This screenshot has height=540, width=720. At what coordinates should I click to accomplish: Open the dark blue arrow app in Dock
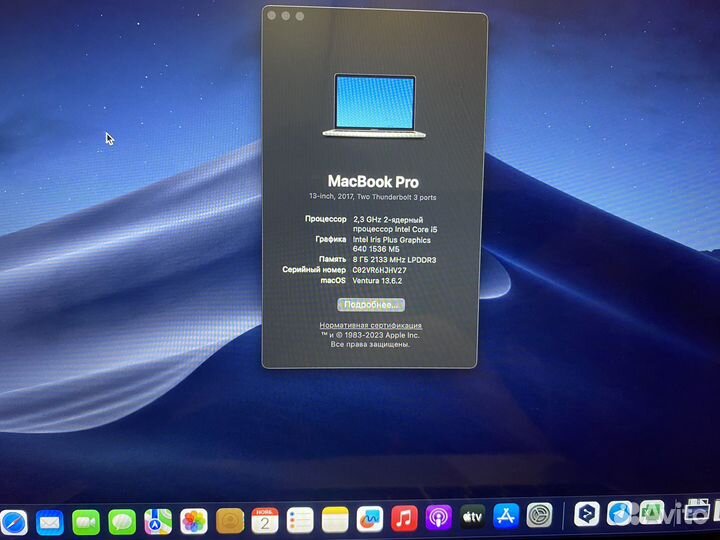click(x=586, y=513)
